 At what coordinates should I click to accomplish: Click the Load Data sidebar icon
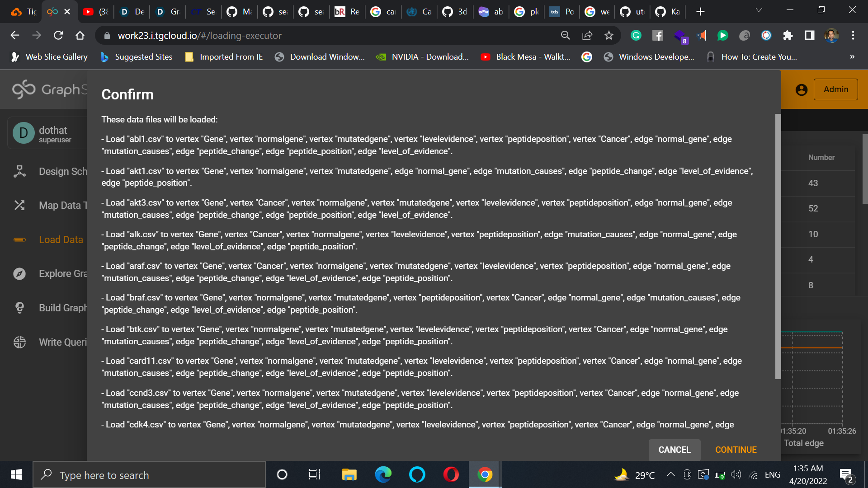(19, 239)
